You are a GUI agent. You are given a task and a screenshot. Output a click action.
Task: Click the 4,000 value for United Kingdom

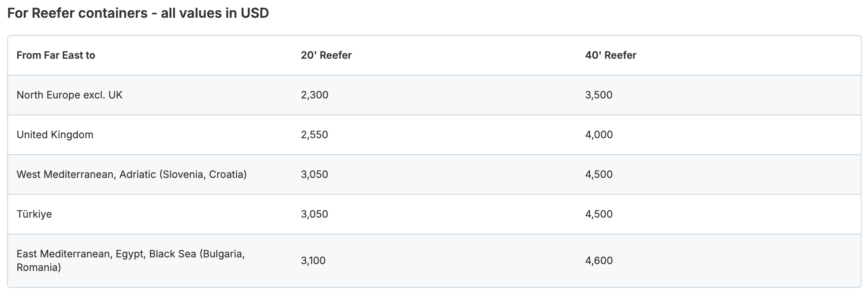tap(599, 135)
